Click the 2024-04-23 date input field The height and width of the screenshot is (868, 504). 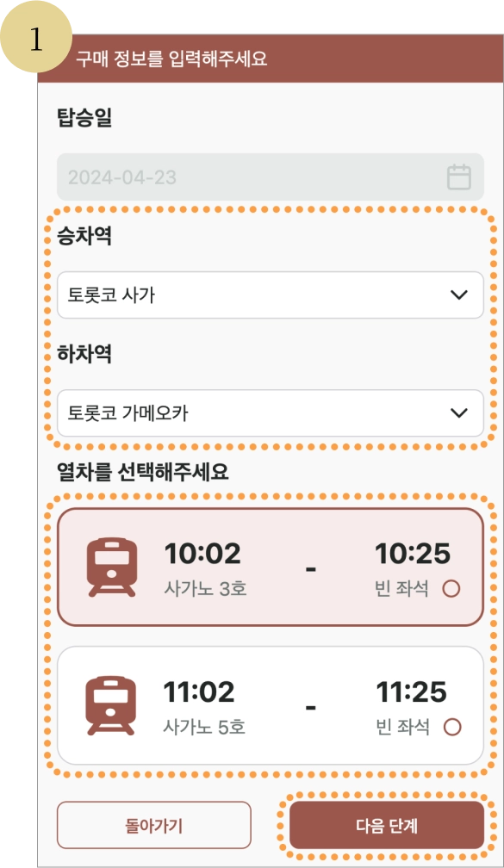[x=271, y=177]
